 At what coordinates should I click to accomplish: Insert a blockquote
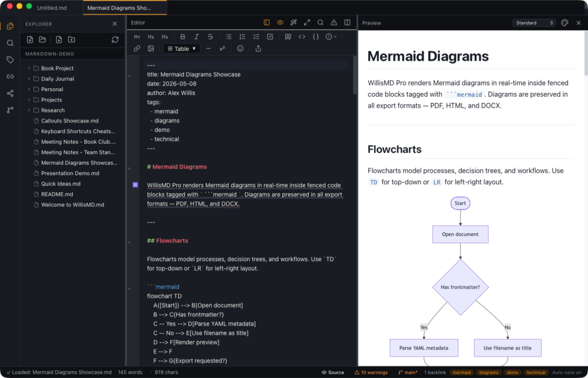(288, 37)
